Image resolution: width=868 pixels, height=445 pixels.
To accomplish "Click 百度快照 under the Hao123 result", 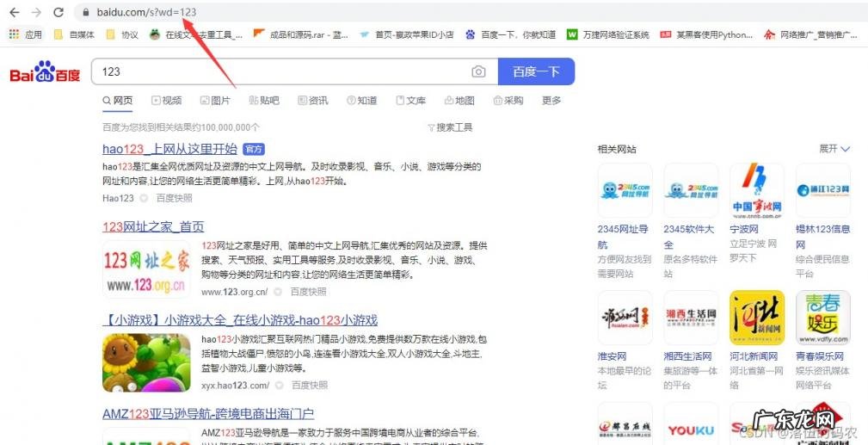I will point(175,198).
